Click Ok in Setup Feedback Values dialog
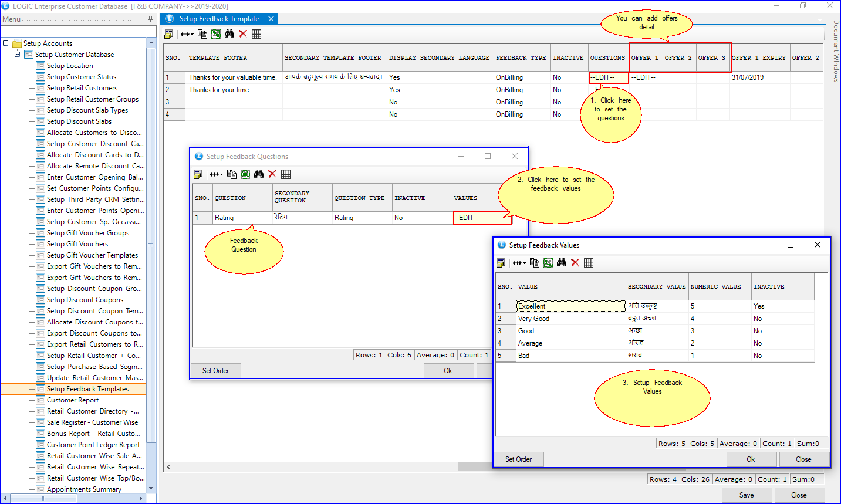 point(751,459)
